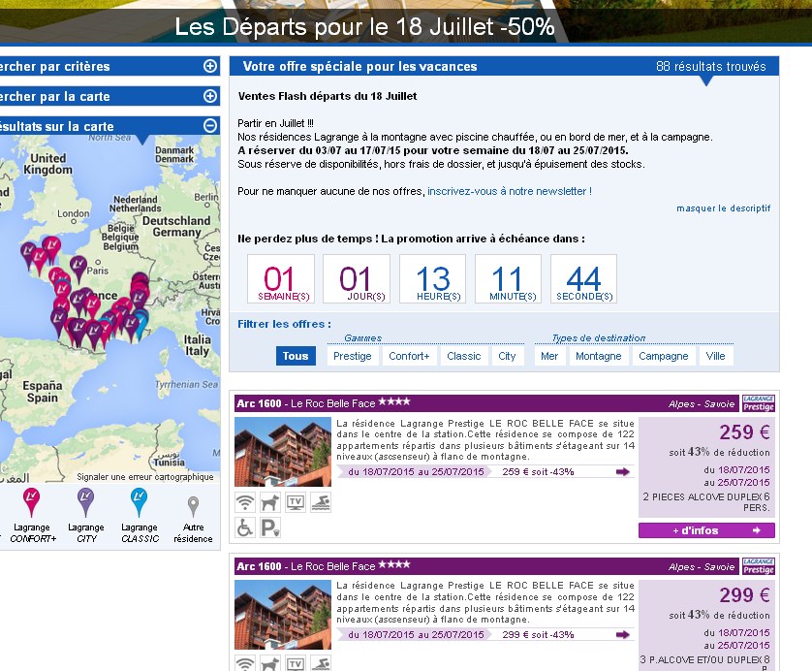Filter offers by Prestige range
Viewport: 812px width, 671px height.
(352, 356)
